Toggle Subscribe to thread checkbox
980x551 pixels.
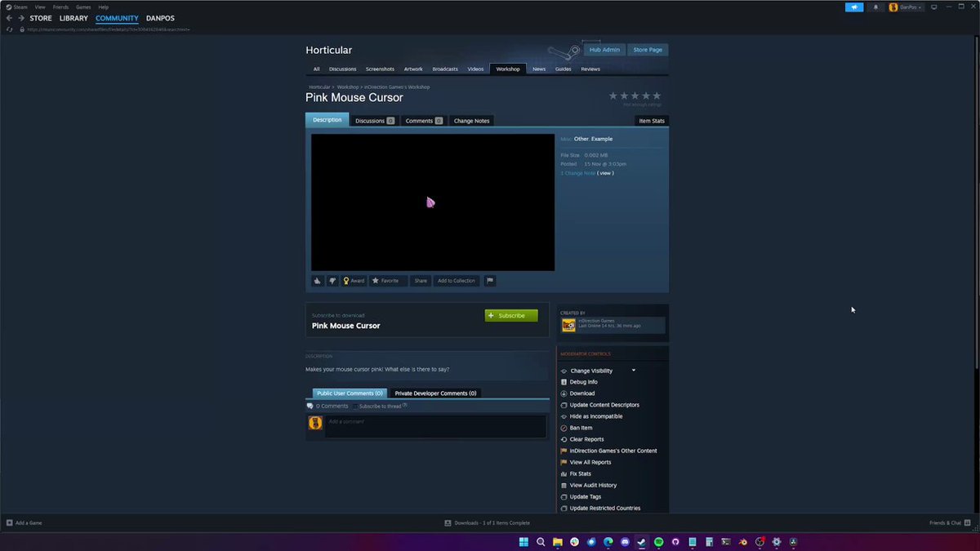(x=356, y=406)
